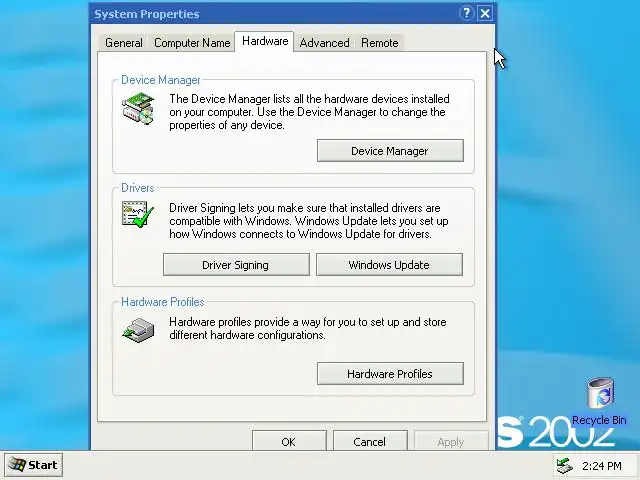Click the question mark help button

[466, 13]
